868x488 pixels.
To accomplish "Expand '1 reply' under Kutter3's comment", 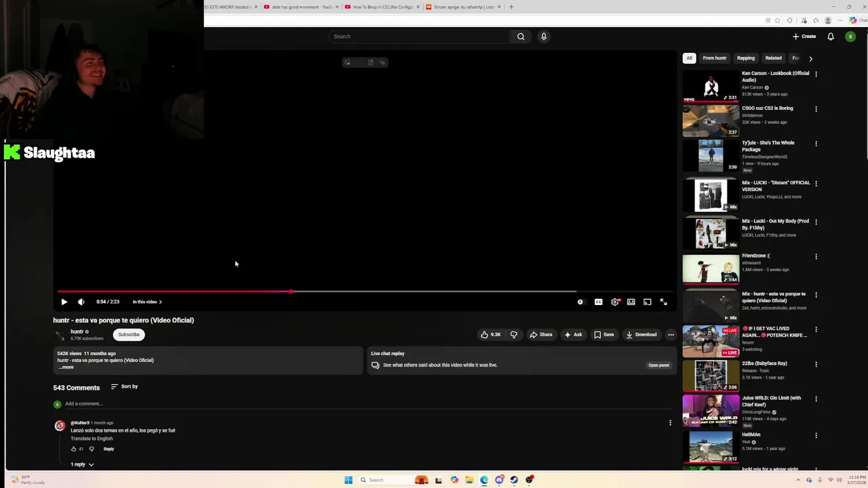I will (x=82, y=464).
